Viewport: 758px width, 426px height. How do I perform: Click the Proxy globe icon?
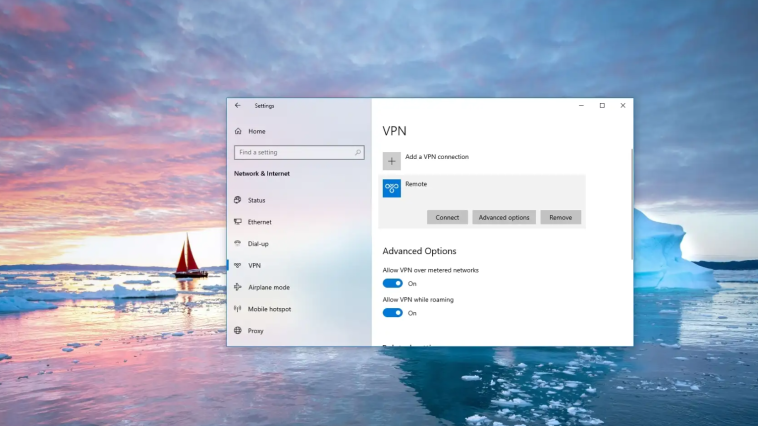[x=238, y=331]
